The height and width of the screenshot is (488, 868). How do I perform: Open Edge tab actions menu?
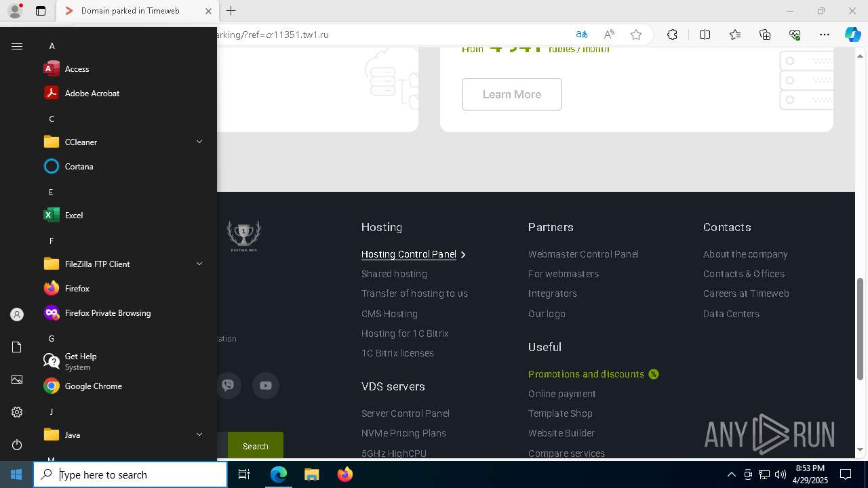pos(41,11)
